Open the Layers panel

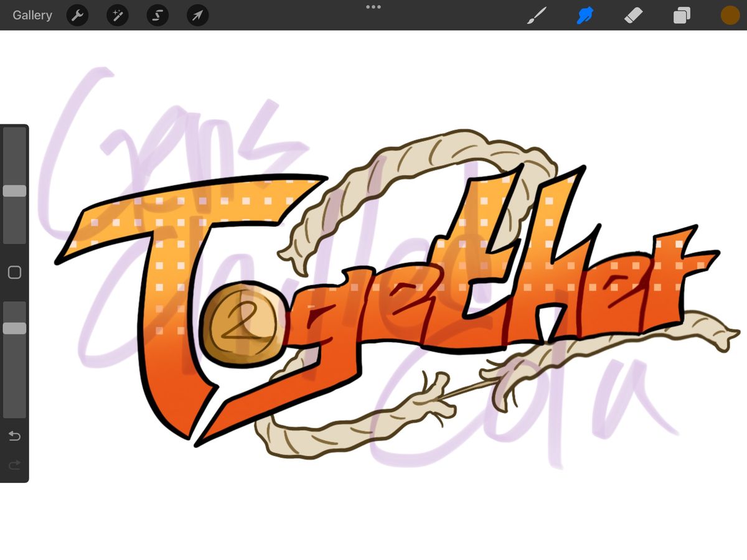[x=682, y=16]
